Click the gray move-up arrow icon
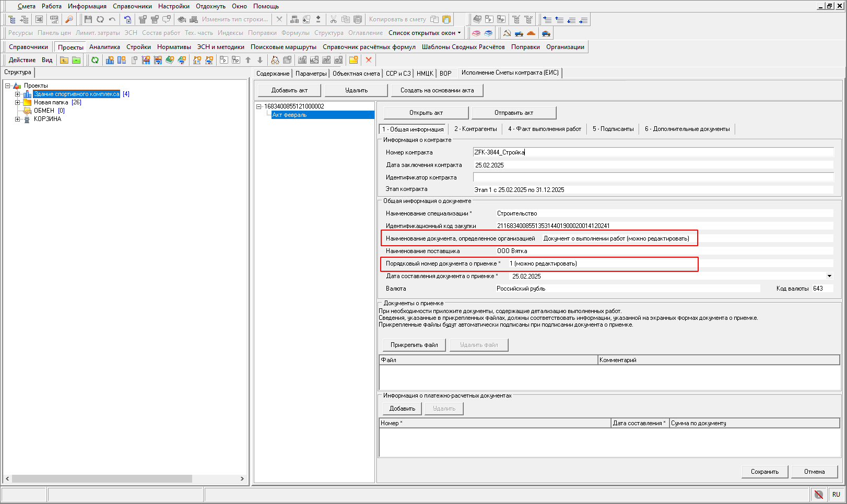Viewport: 847px width, 504px height. 248,60
